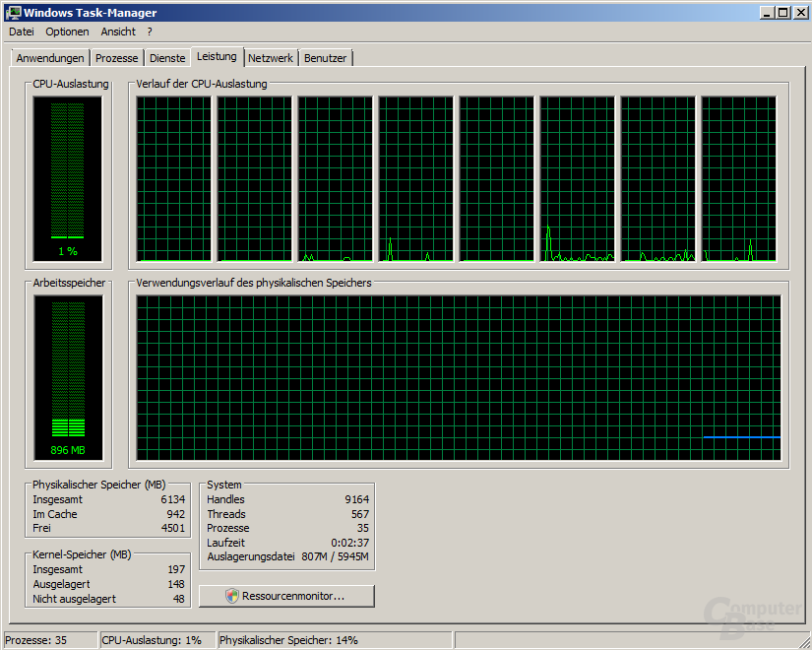
Task: Click the first CPU core history graph
Action: [173, 179]
